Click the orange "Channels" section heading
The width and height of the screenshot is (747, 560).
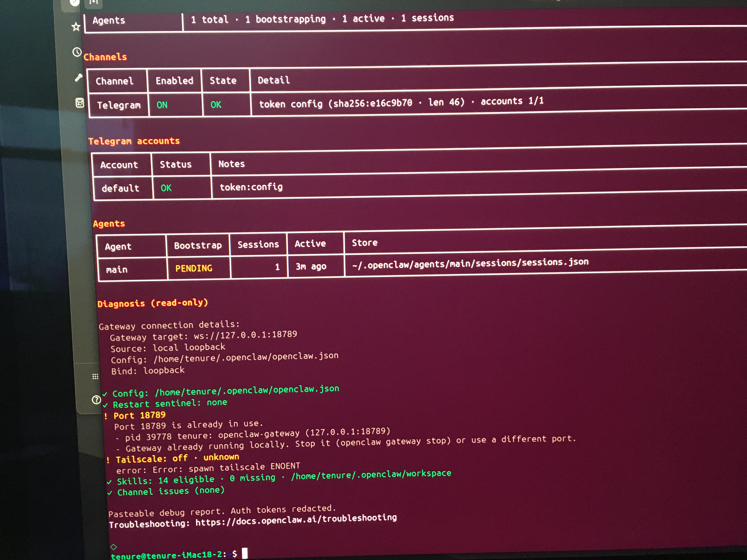point(105,57)
